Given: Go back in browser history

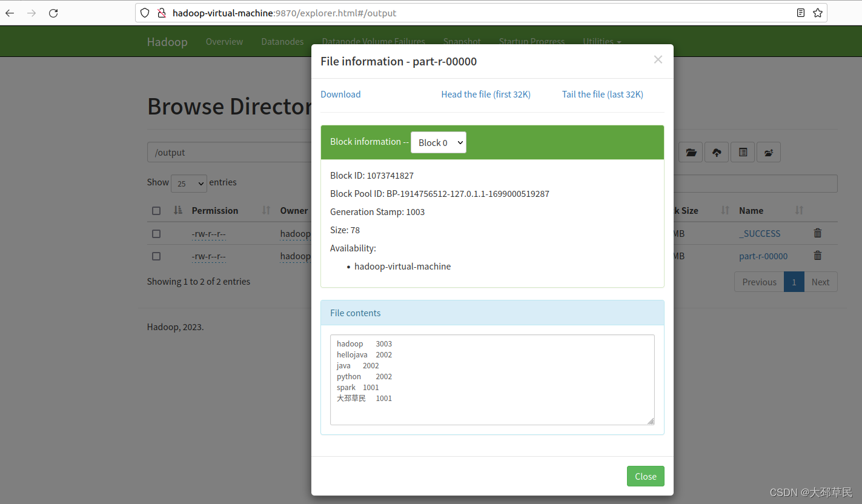Looking at the screenshot, I should coord(10,13).
